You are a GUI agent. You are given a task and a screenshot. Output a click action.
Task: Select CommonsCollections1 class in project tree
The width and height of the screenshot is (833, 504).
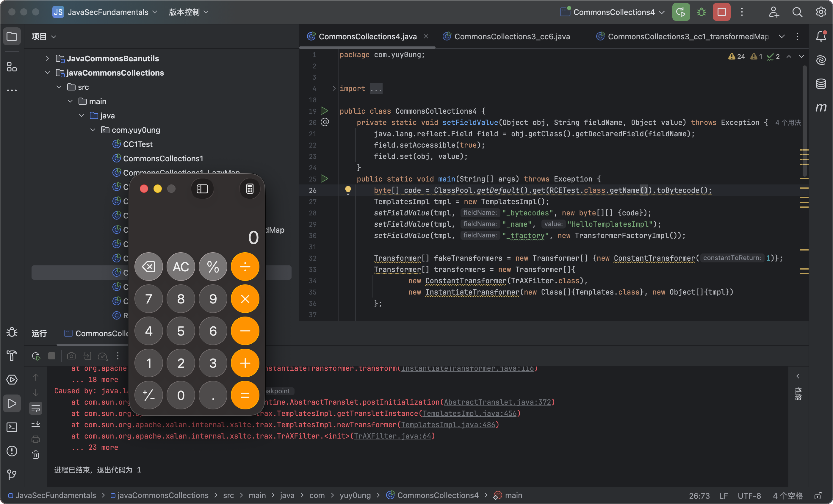click(x=163, y=158)
